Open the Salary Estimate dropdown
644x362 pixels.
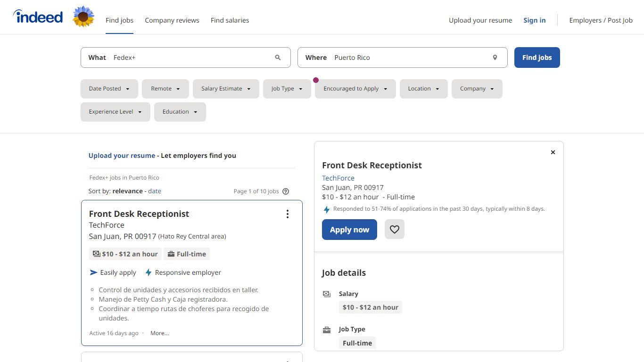226,89
